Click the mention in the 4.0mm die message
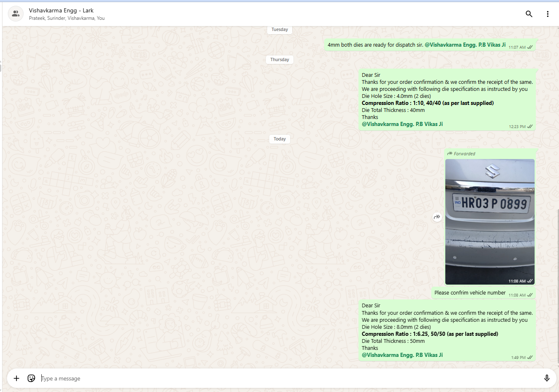559x392 pixels. [402, 124]
